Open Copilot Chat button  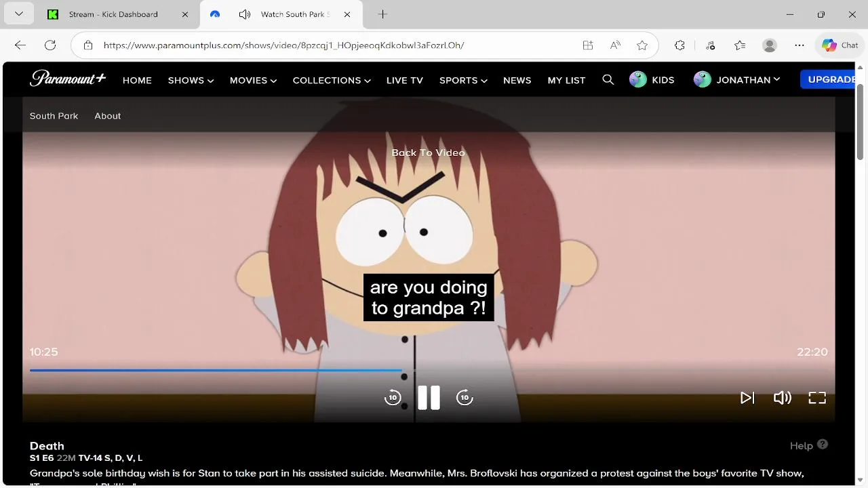click(x=840, y=45)
